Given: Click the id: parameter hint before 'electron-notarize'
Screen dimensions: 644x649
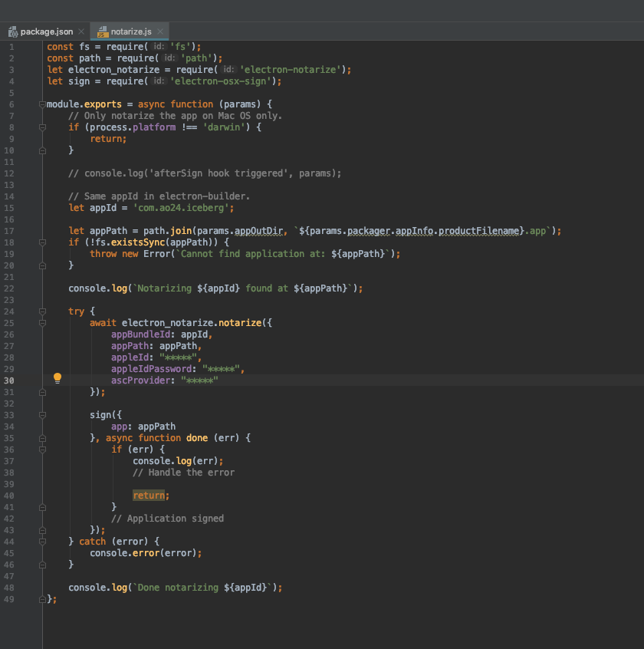Looking at the screenshot, I should pos(229,70).
